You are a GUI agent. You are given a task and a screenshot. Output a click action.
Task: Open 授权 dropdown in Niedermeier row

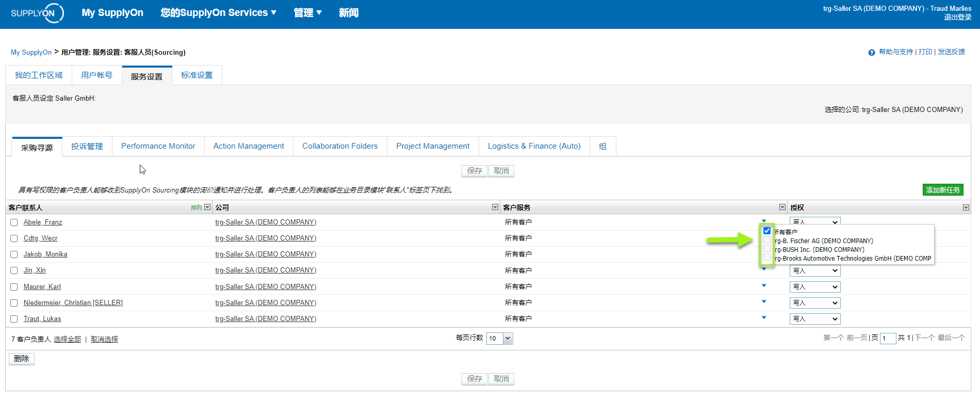(815, 303)
